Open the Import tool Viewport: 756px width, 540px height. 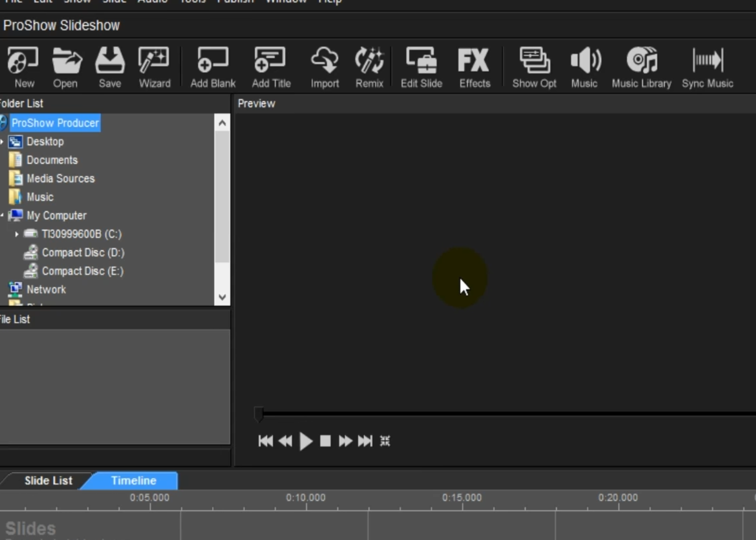coord(324,67)
